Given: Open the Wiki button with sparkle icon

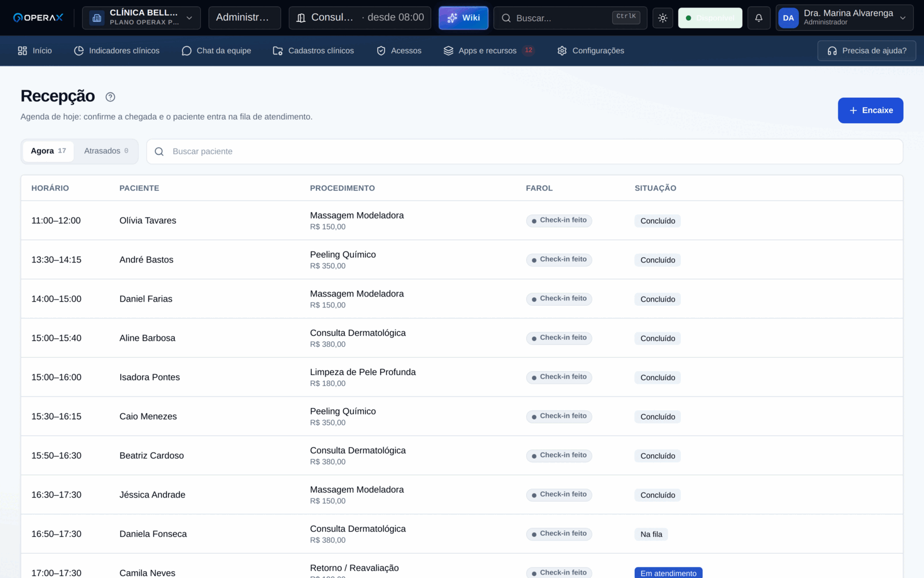Looking at the screenshot, I should (463, 18).
